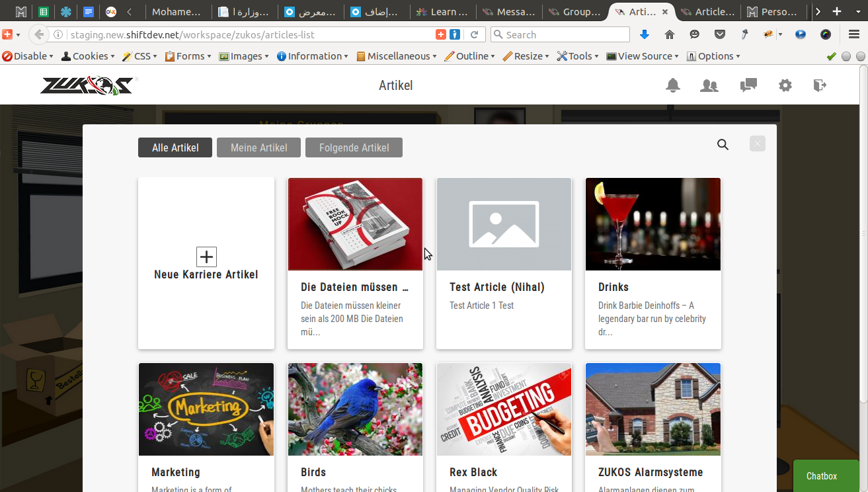Switch to the Folgende Artikel filter
This screenshot has height=492, width=868.
tap(354, 147)
